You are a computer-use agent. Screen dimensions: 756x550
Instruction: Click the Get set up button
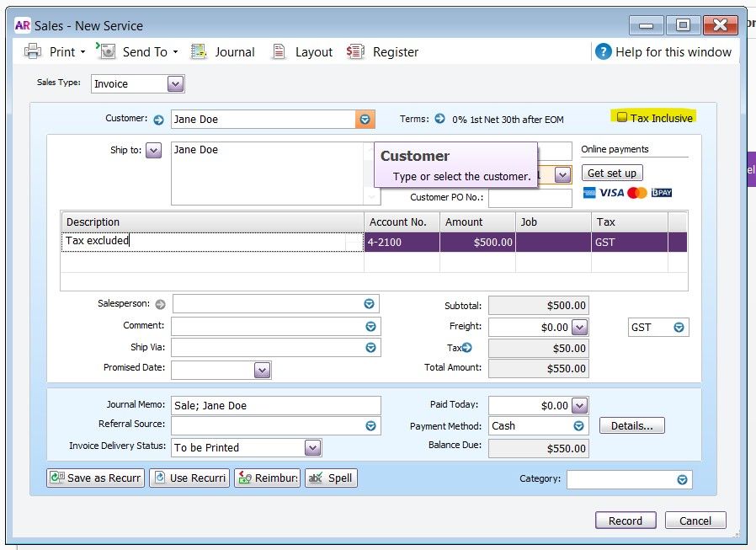tap(612, 173)
